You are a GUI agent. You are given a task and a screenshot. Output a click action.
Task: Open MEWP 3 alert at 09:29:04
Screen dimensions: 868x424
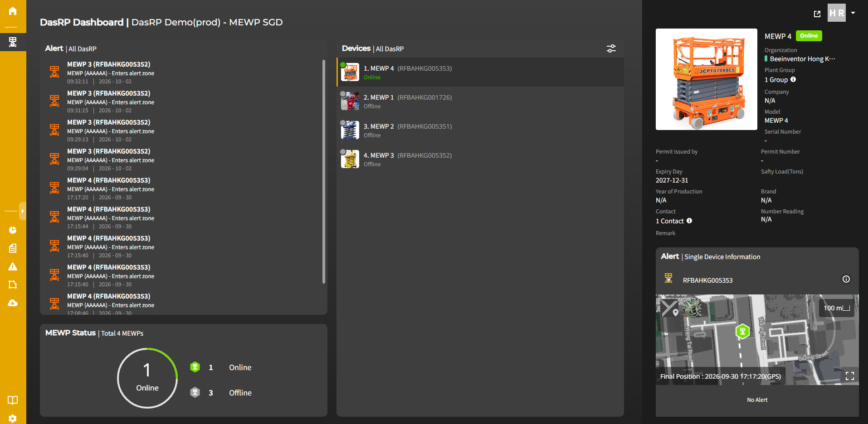pyautogui.click(x=181, y=159)
